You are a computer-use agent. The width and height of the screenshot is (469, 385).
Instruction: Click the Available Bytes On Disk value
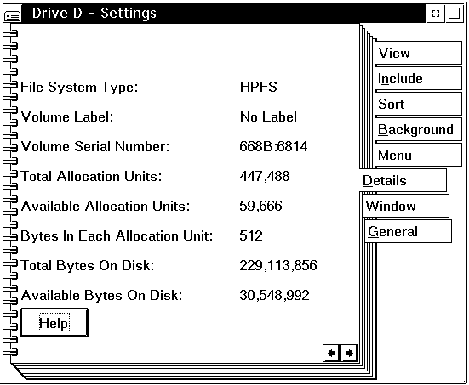coord(274,295)
